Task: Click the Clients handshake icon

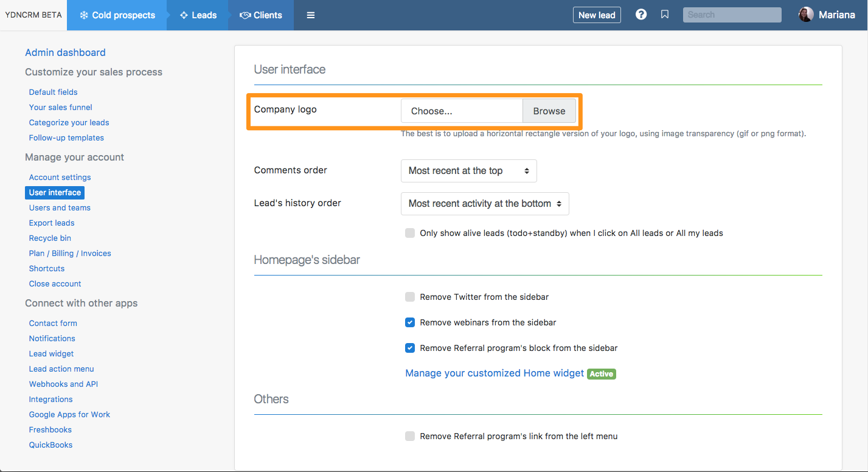Action: pos(245,15)
